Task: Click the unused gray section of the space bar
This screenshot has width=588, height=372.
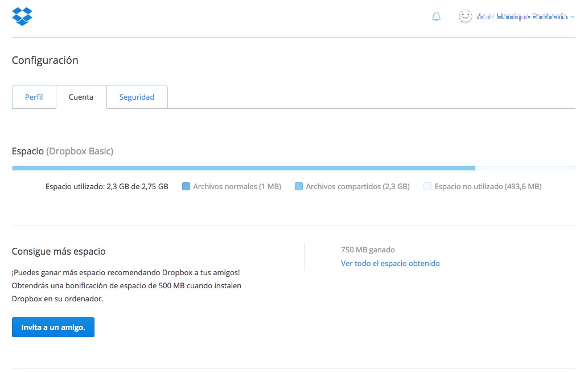Action: [x=527, y=167]
